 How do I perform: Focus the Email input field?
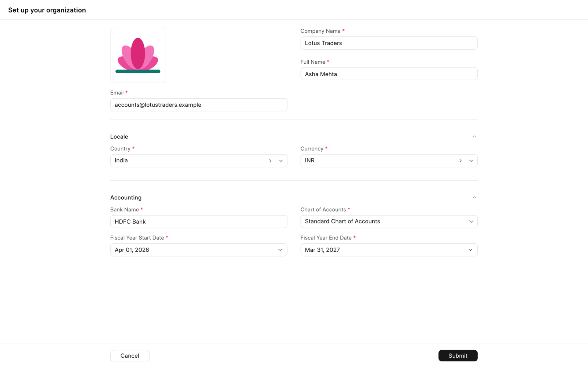pyautogui.click(x=199, y=105)
